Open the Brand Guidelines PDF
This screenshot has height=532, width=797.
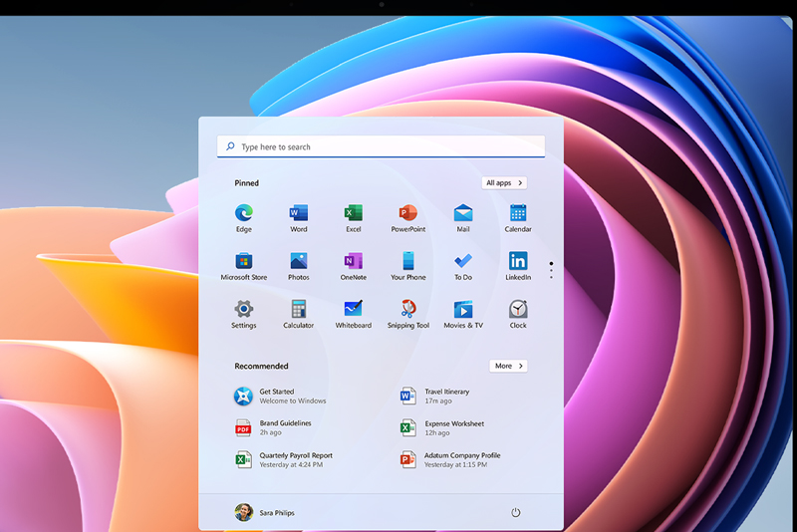tap(273, 427)
